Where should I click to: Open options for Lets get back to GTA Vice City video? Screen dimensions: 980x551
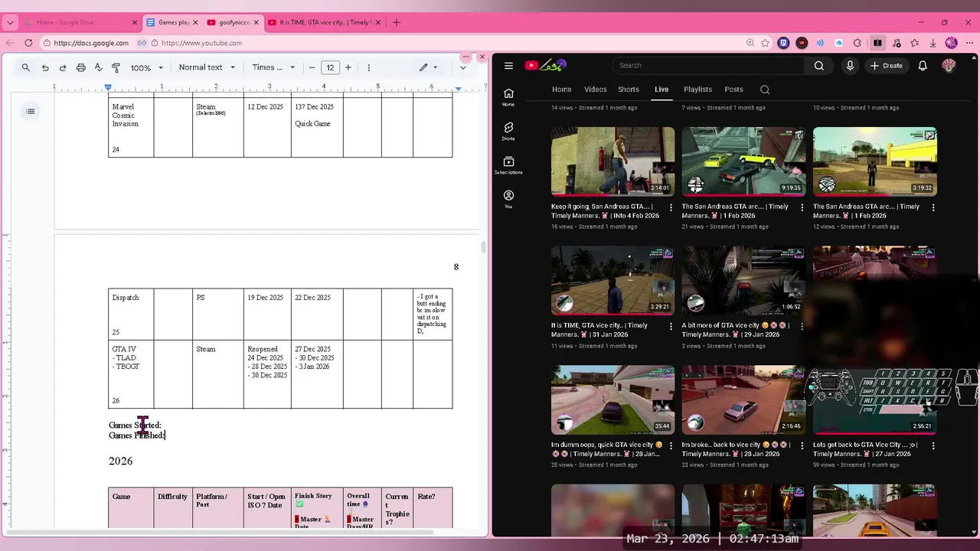(x=933, y=445)
